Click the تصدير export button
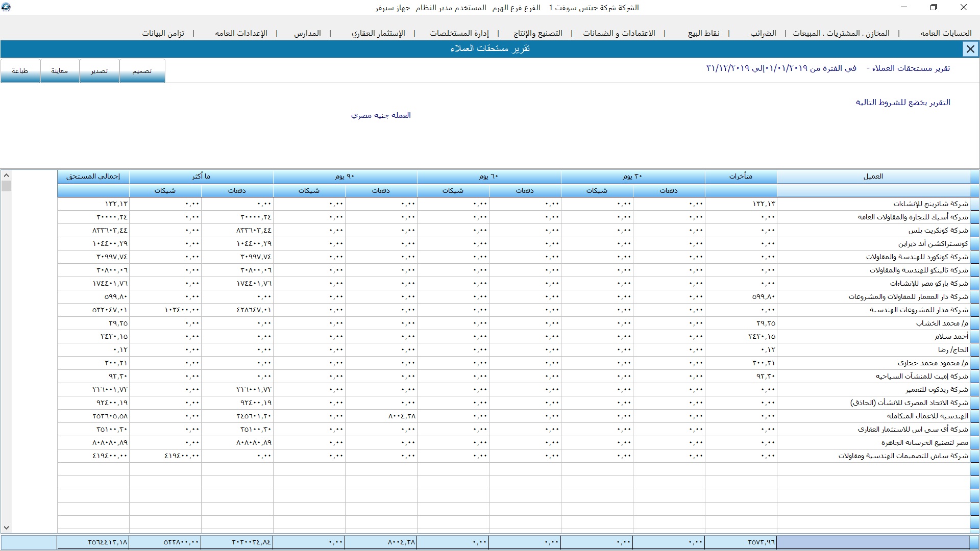 pyautogui.click(x=100, y=71)
